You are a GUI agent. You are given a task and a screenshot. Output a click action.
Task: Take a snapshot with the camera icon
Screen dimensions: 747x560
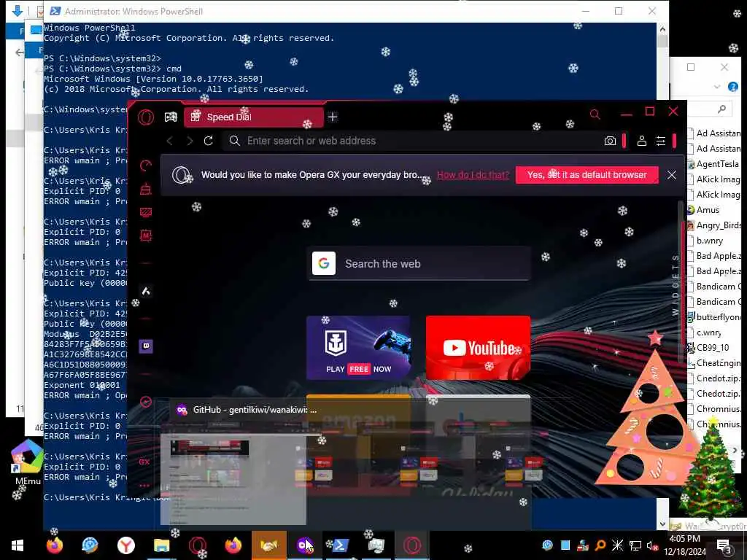click(610, 141)
